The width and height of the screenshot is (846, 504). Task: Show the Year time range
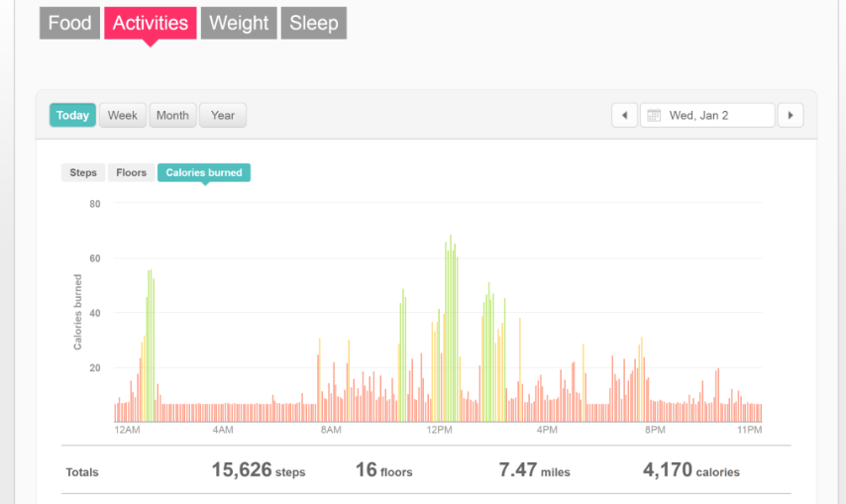pyautogui.click(x=223, y=116)
